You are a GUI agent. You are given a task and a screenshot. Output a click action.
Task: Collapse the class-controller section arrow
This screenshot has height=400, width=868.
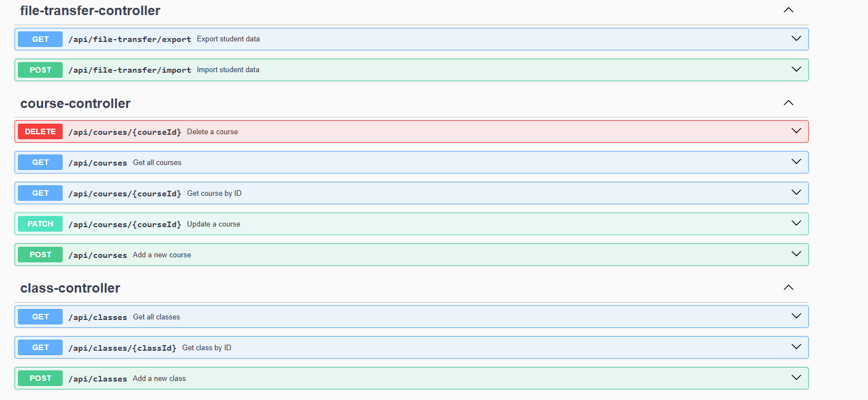(x=789, y=288)
